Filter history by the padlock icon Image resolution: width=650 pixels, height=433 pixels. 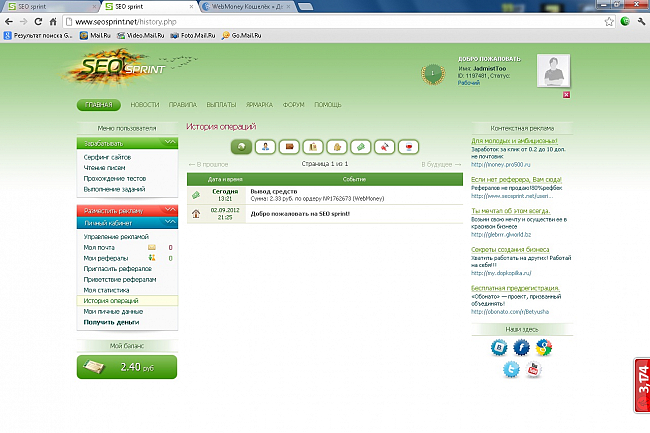pyautogui.click(x=337, y=147)
